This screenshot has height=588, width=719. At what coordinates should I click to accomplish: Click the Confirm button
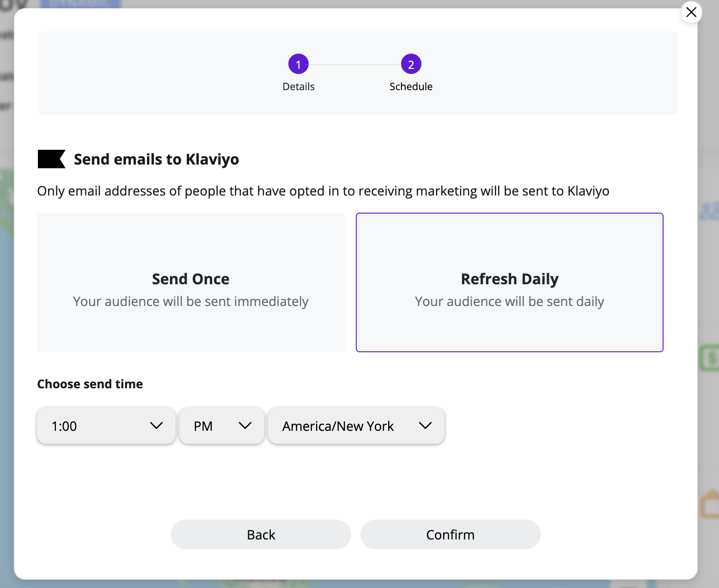[x=451, y=534]
